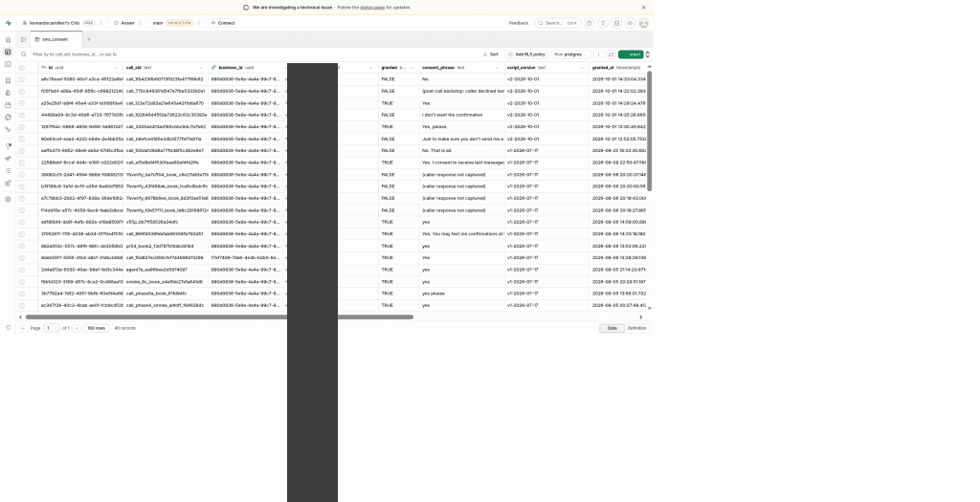Screen dimensions: 980x502
Task: Expand the organization switcher chevrons
Action: tap(101, 23)
